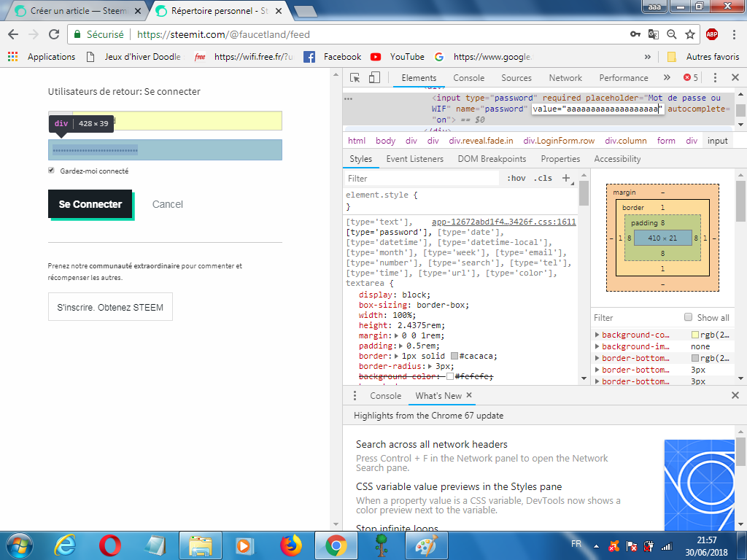Click the red error count indicator
Image resolution: width=747 pixels, height=560 pixels.
pyautogui.click(x=691, y=77)
